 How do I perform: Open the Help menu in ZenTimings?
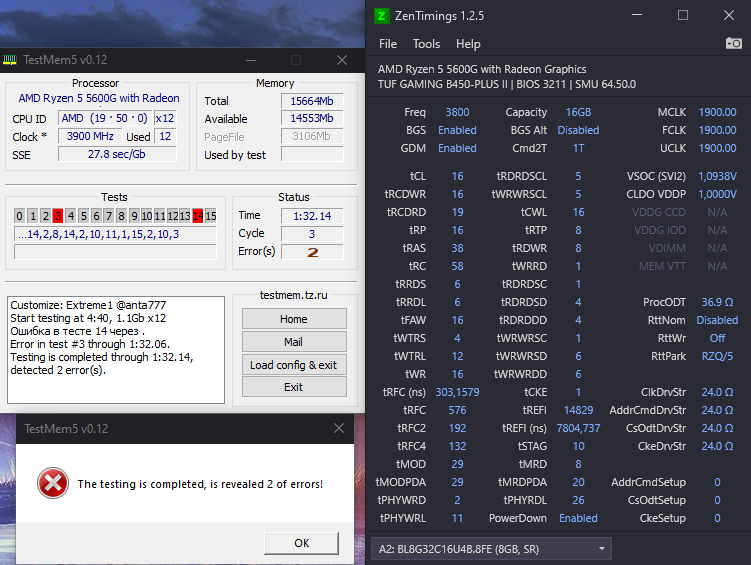point(468,44)
